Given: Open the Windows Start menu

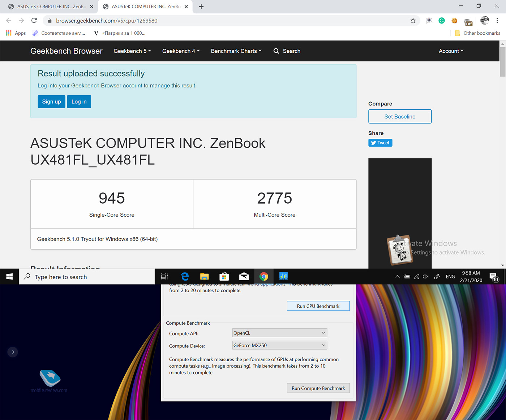Looking at the screenshot, I should [x=9, y=277].
